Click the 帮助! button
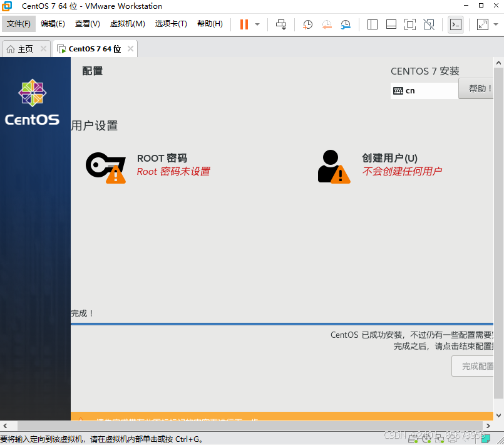The height and width of the screenshot is (445, 504). [476, 88]
